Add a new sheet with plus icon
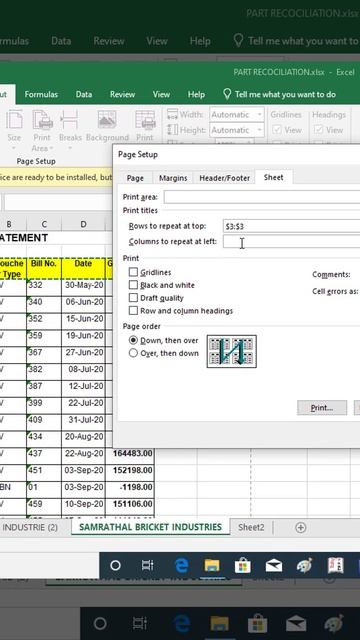Screen dimensions: 360x640 [300, 527]
